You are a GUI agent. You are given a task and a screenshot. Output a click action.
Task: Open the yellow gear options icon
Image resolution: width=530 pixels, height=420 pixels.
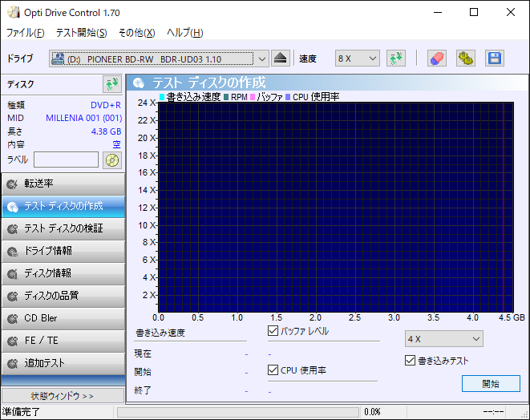(x=465, y=59)
